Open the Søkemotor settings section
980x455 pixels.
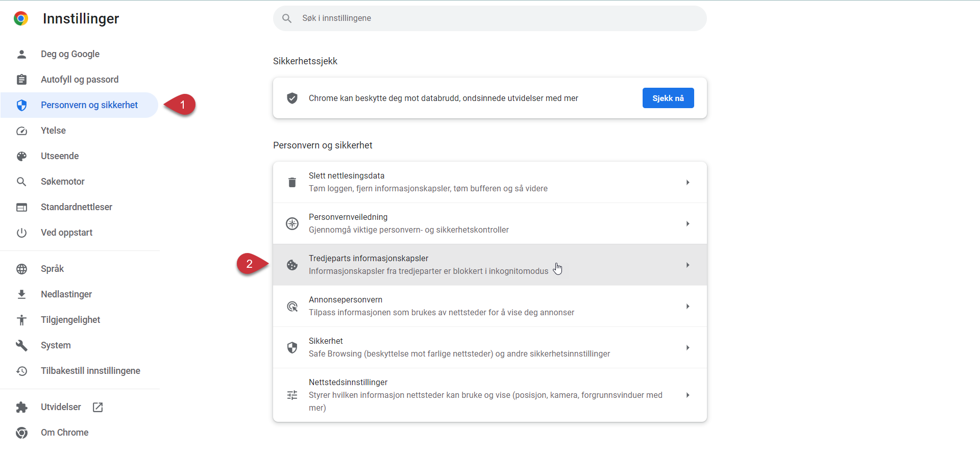click(x=79, y=182)
